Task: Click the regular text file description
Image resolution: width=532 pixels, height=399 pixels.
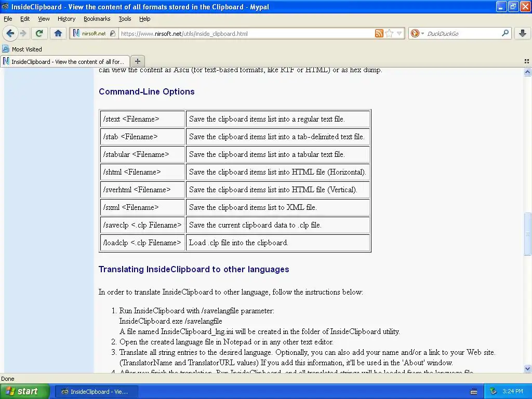Action: click(278, 119)
